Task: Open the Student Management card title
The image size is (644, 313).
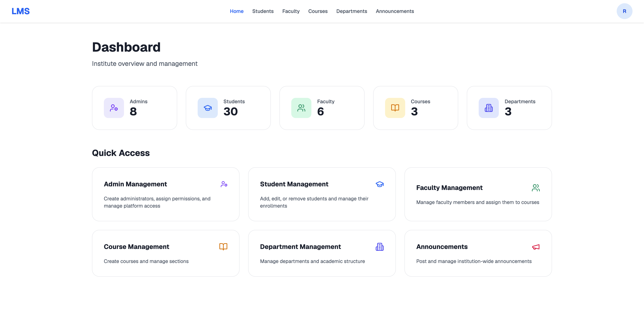Action: [x=294, y=184]
